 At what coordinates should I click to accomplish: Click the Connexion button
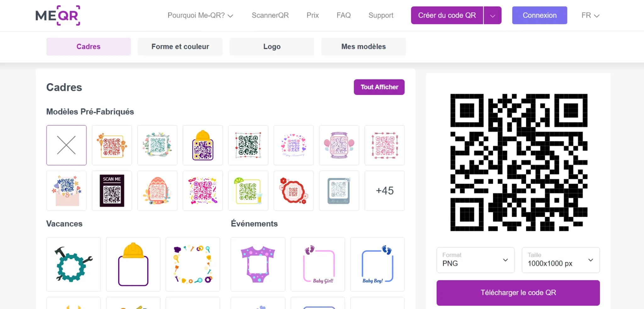[540, 15]
